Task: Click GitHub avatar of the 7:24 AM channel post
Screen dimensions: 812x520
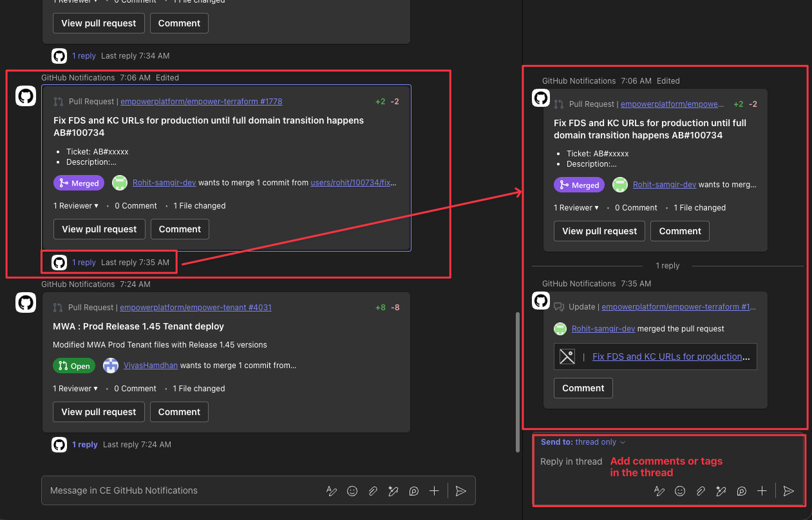Action: pyautogui.click(x=26, y=302)
